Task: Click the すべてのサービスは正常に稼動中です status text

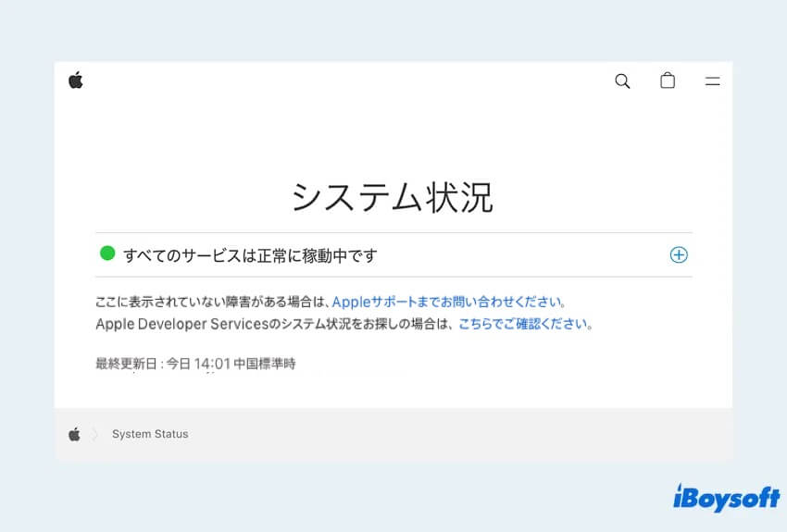Action: (250, 255)
